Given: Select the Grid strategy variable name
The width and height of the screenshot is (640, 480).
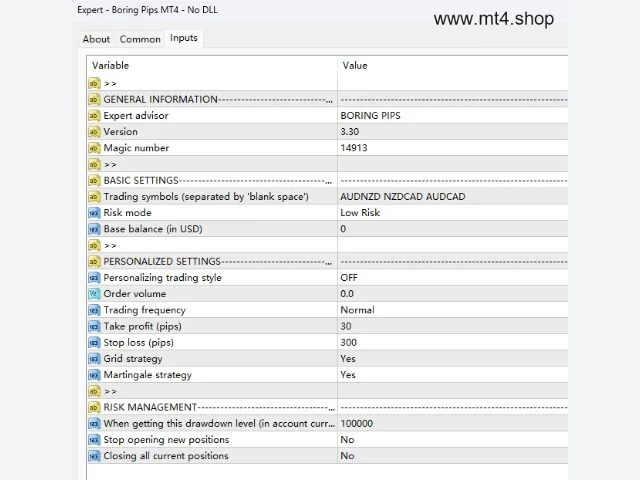Looking at the screenshot, I should coord(133,358).
